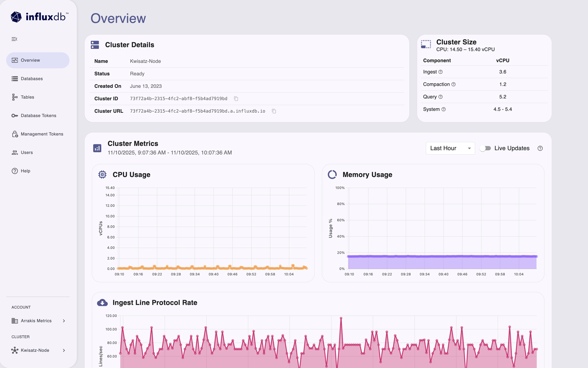Click the bar chart icon beside Cluster Metrics
The height and width of the screenshot is (368, 588).
tap(97, 148)
